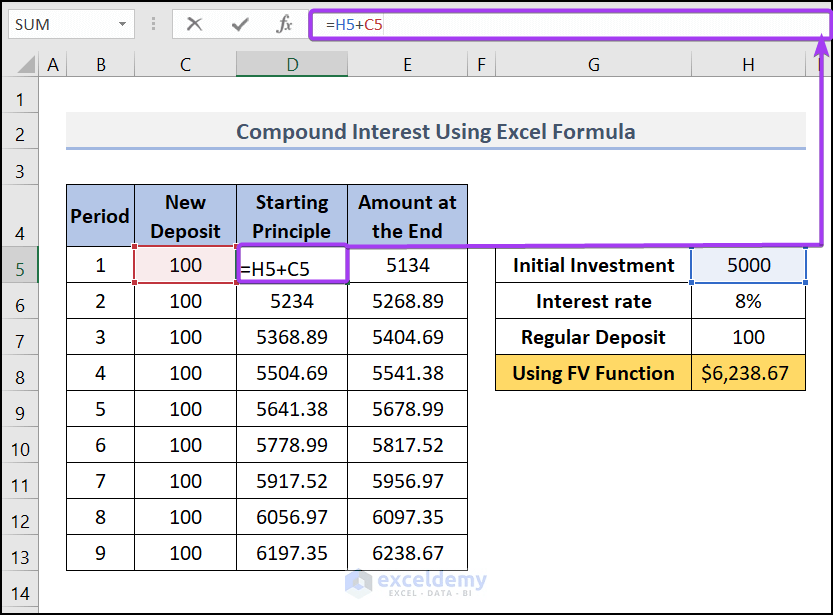Click the cell with value 6097.35

[407, 517]
